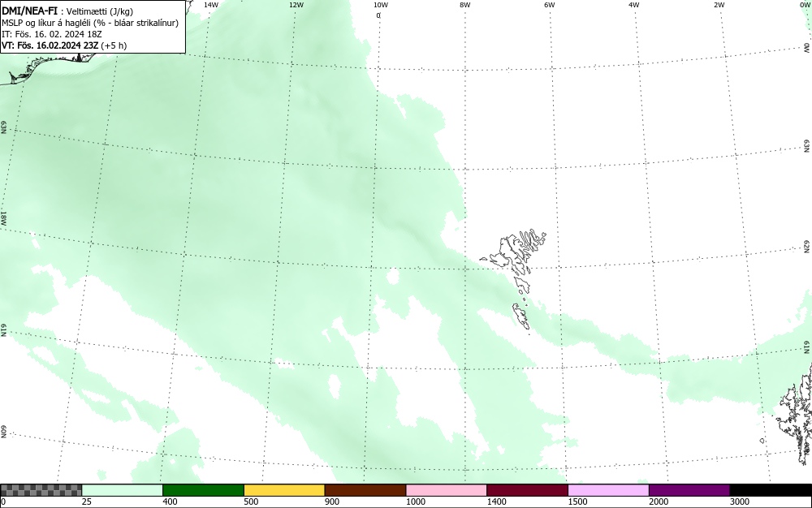The image size is (812, 508).
Task: Click the "4W" longitude label
Action: (634, 5)
